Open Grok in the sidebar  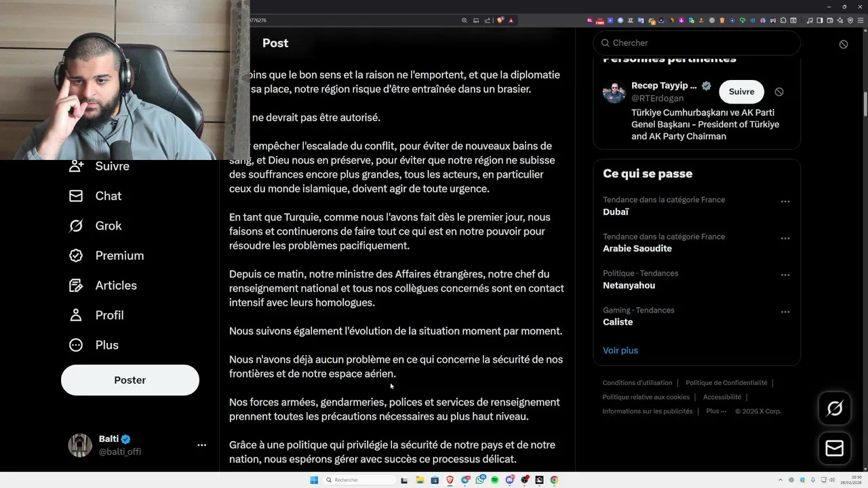pos(96,226)
